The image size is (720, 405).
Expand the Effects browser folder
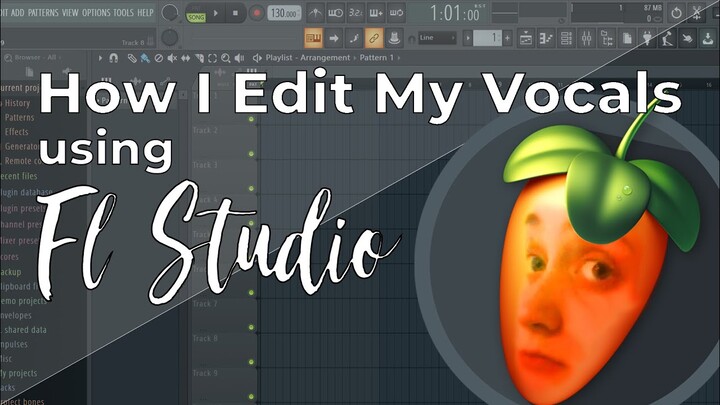(17, 132)
